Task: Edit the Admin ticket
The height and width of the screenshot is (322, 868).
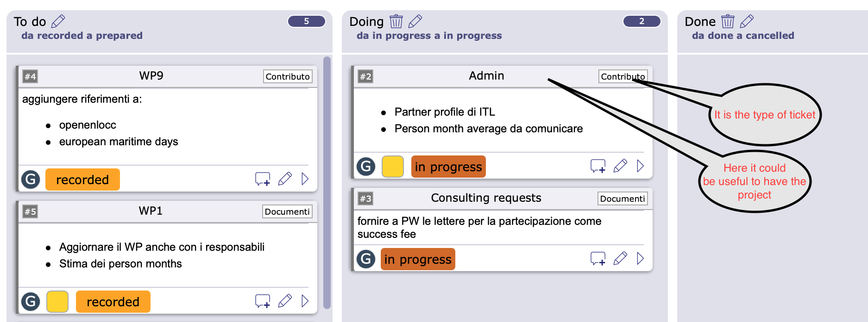Action: click(620, 166)
